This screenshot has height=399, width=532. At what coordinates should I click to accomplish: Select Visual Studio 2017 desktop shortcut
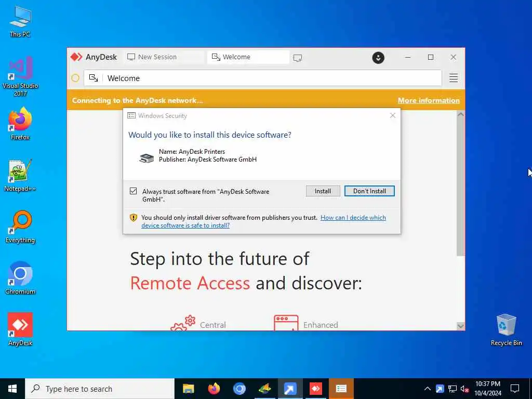[20, 76]
